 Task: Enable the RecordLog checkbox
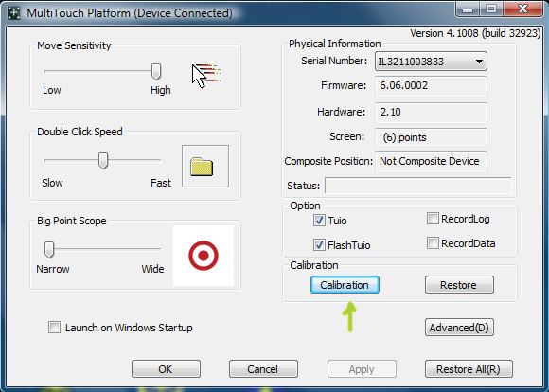pos(433,219)
